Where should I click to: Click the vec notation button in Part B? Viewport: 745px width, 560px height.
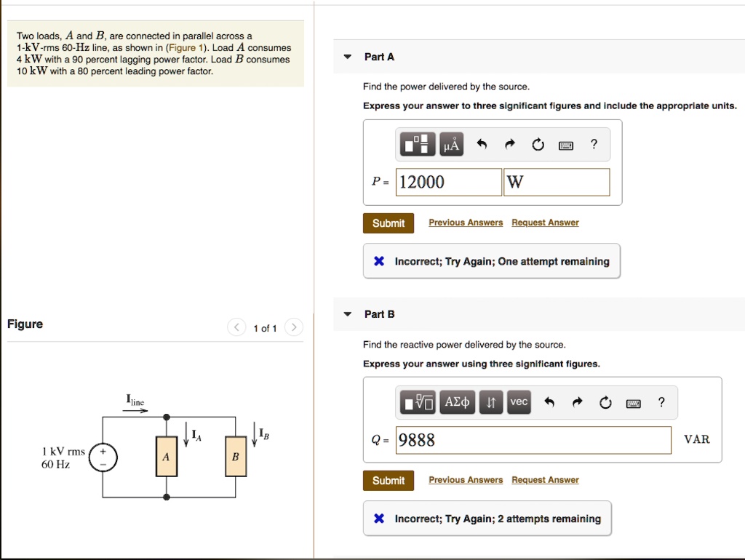coord(518,401)
